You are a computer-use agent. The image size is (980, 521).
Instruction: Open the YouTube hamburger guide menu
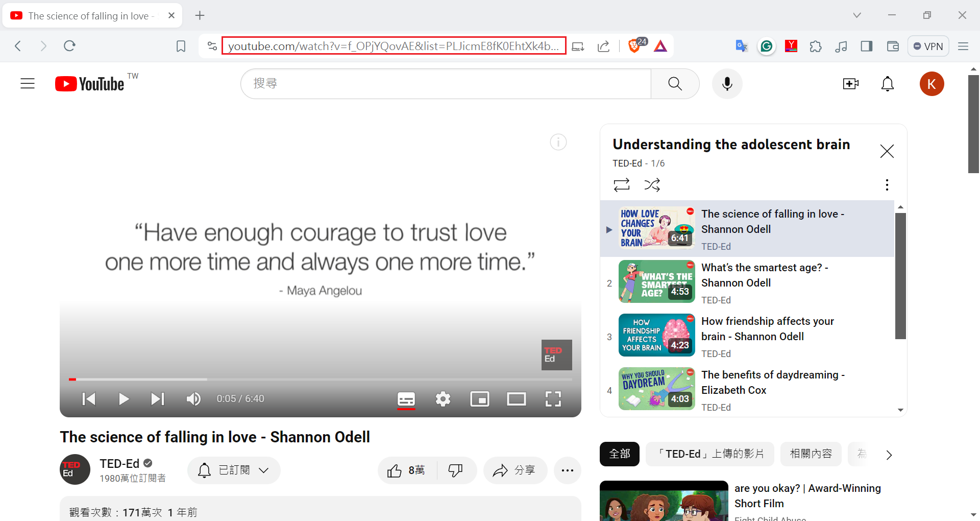pos(28,84)
